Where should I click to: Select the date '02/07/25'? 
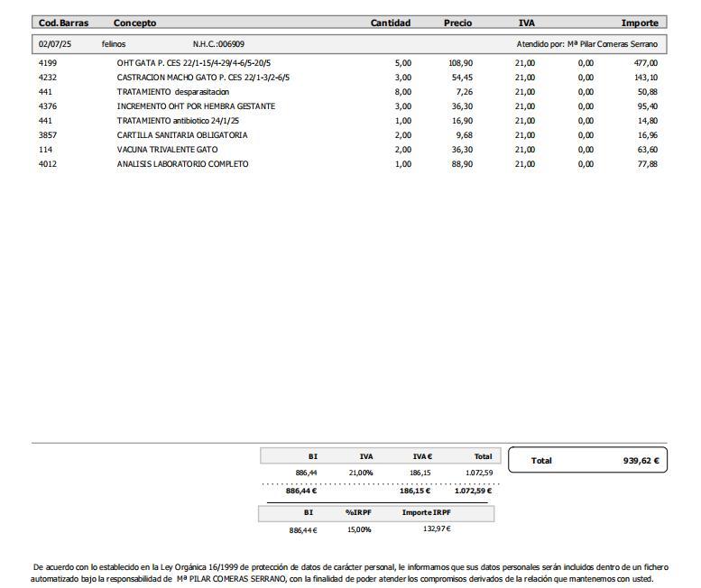coord(55,44)
